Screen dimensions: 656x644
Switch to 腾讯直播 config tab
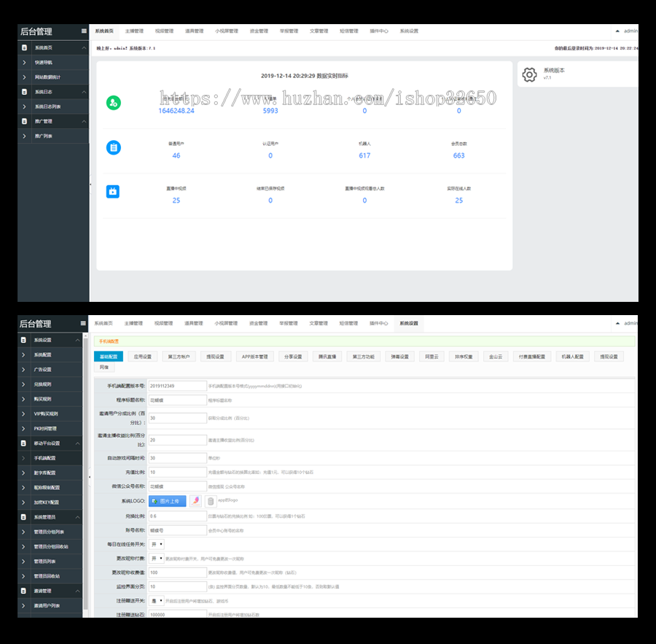click(327, 357)
